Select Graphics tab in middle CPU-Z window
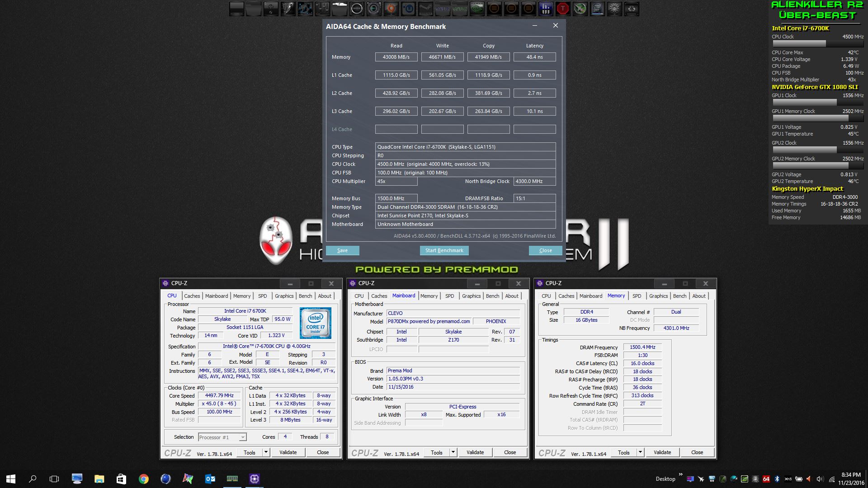868x488 pixels. coord(471,296)
